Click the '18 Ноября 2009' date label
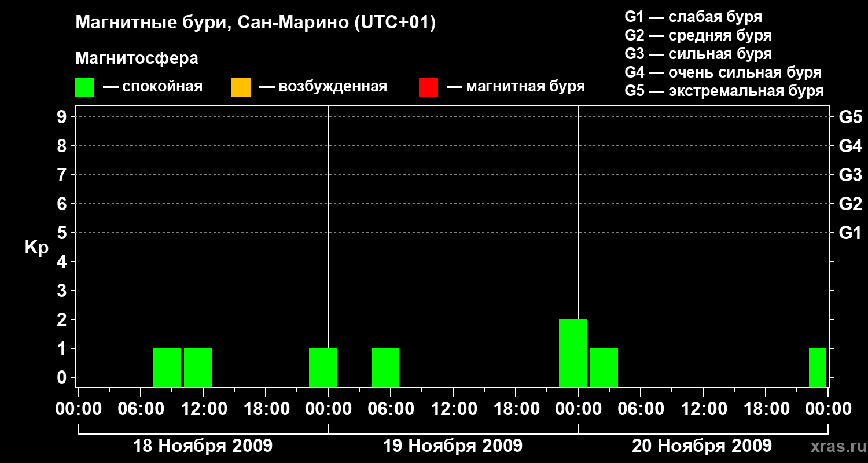The image size is (868, 463). click(203, 446)
